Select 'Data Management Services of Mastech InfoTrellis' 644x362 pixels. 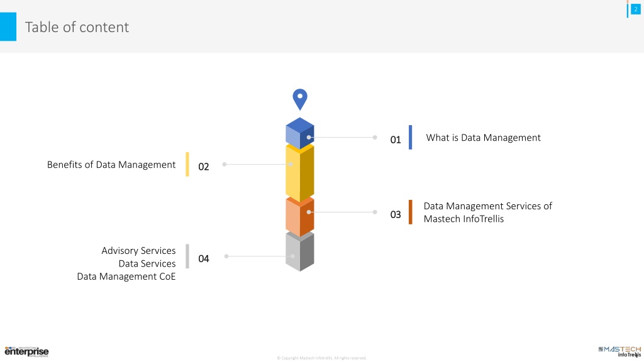pyautogui.click(x=487, y=212)
